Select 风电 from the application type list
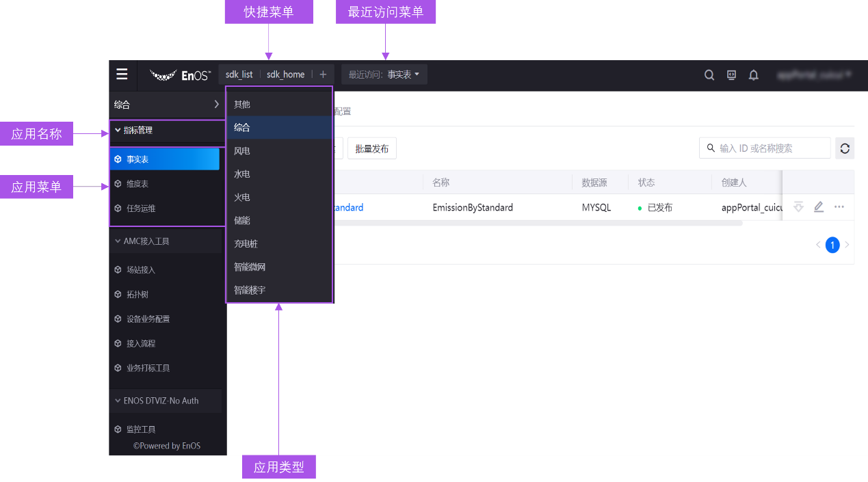 tap(242, 150)
